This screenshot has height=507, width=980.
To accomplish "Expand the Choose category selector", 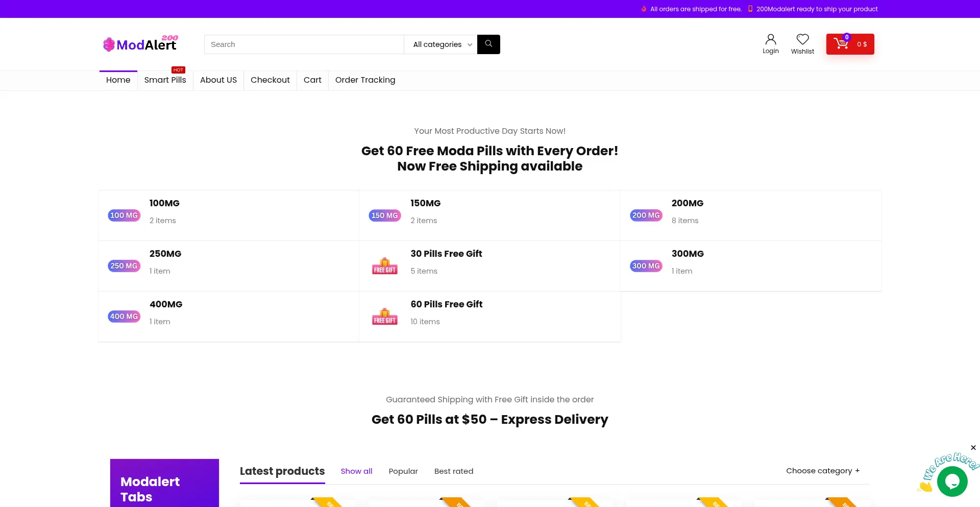I will pyautogui.click(x=822, y=471).
